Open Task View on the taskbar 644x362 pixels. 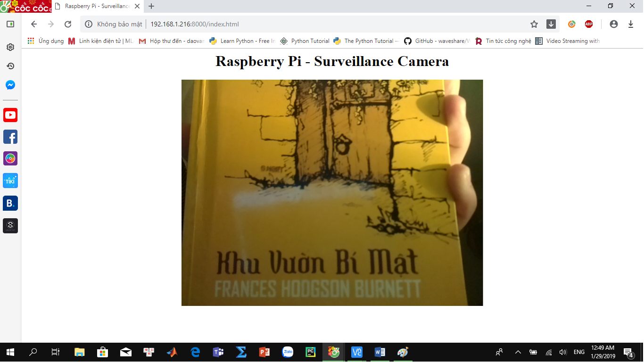(x=56, y=352)
